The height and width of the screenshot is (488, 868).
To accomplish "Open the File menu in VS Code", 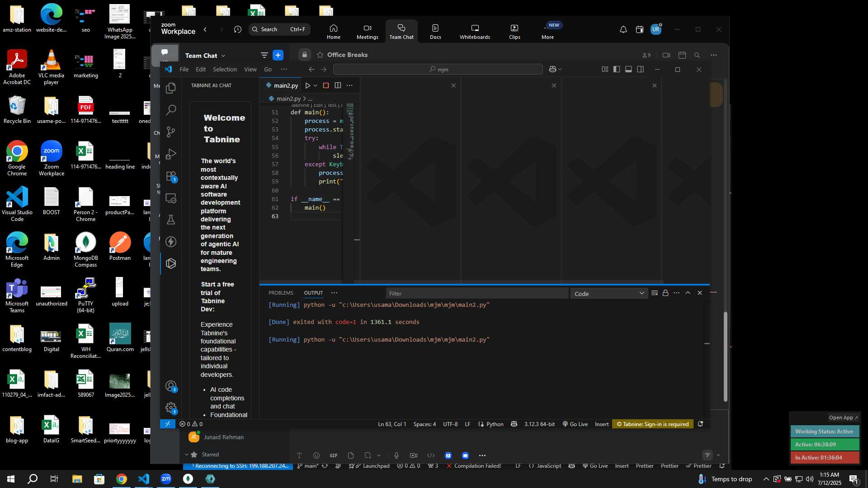I will 184,69.
